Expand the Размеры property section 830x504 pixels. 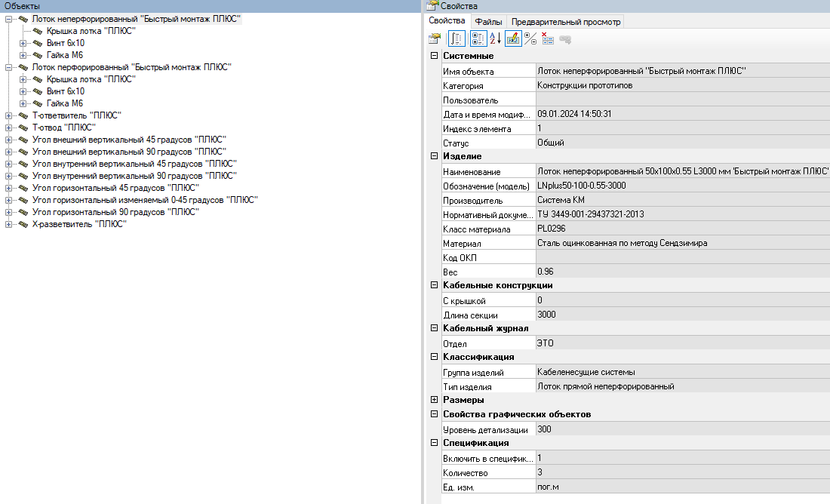(434, 400)
